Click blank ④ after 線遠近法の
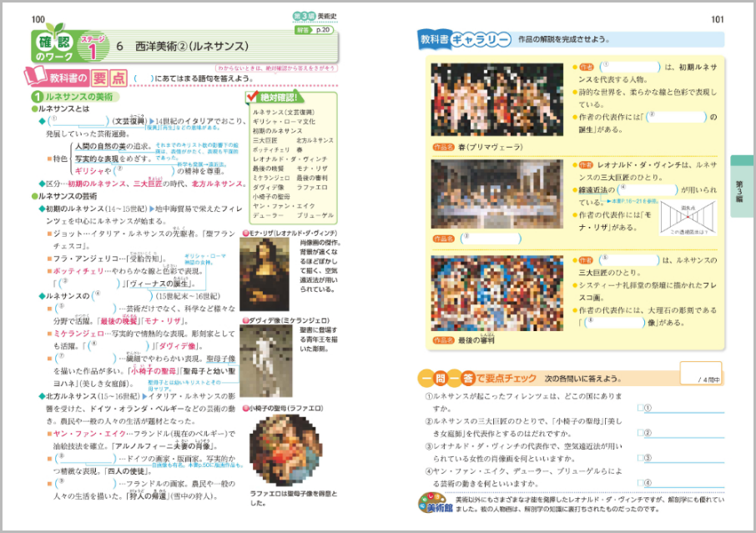 (648, 190)
